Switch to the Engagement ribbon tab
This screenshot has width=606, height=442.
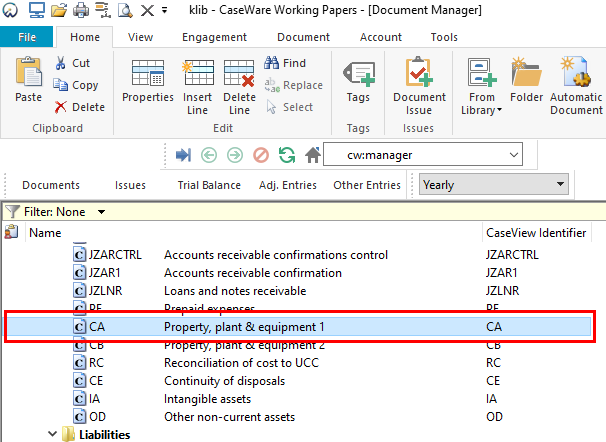[x=215, y=37]
